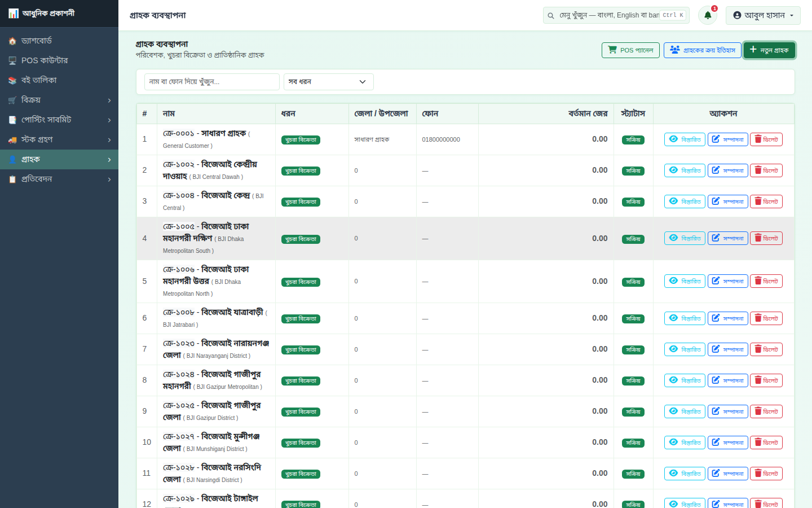The height and width of the screenshot is (508, 812).
Task: Go to ড্যাশবোর্ড in sidebar
Action: click(59, 41)
